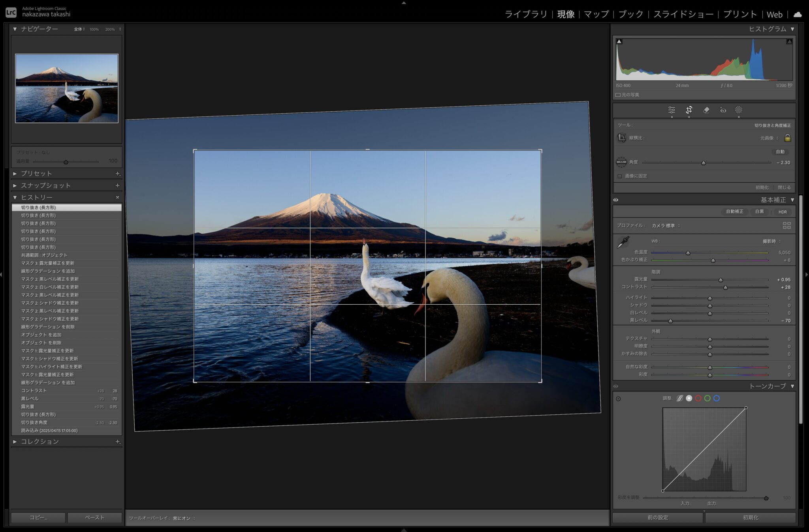This screenshot has height=532, width=809.
Task: Click the angle straighten level tool
Action: [621, 162]
